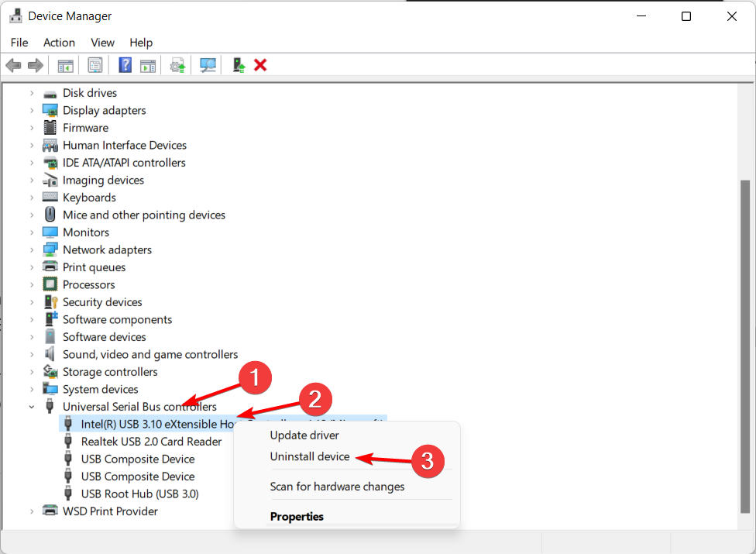Screen dimensions: 756x554
Task: Open Properties sheet toolbar icon
Action: coord(95,65)
